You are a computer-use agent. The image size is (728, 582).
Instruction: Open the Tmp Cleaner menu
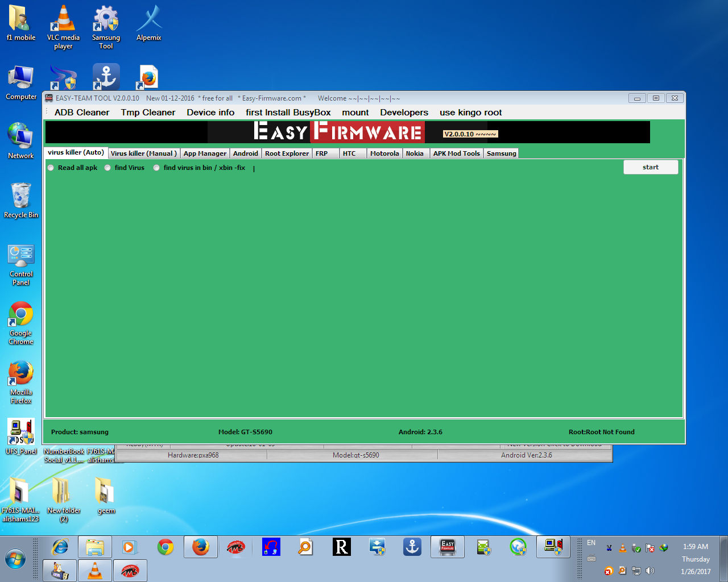click(148, 113)
